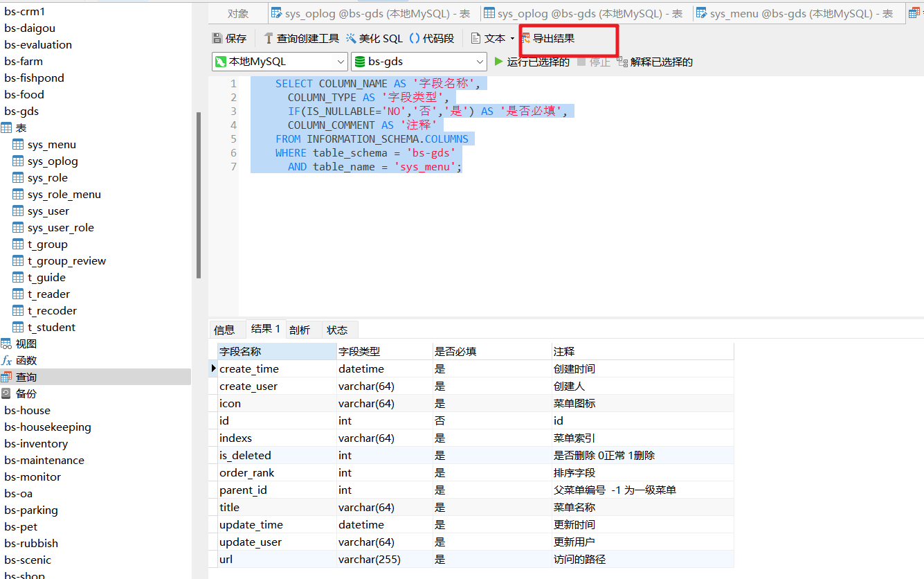This screenshot has height=579, width=924.
Task: Click the 注释 column header
Action: [x=643, y=351]
